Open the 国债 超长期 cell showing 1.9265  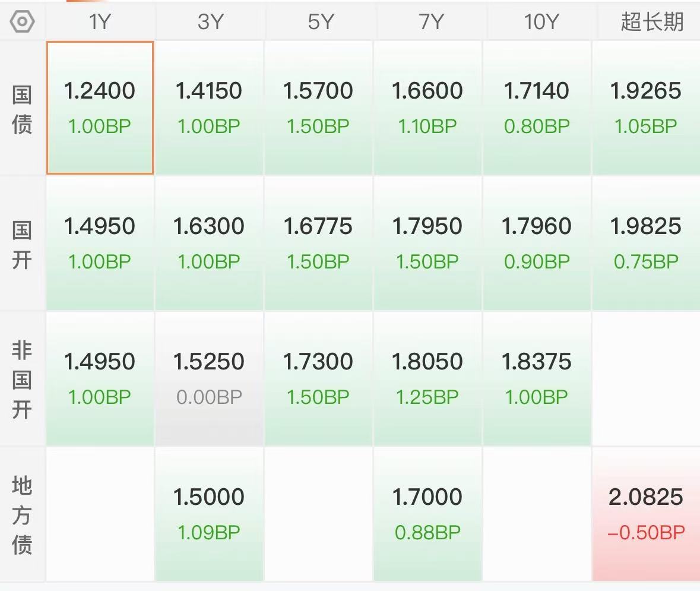(x=646, y=108)
